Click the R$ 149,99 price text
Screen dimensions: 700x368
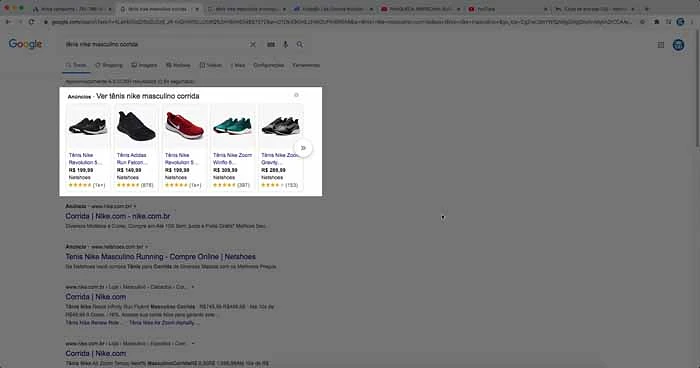129,170
